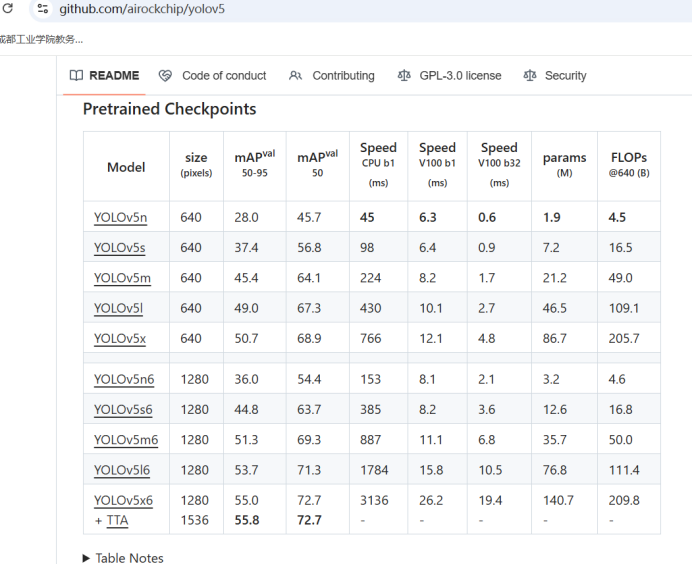The width and height of the screenshot is (692, 564).
Task: Select the 205.7 FLOPs value for YOLOv5x
Action: click(624, 338)
